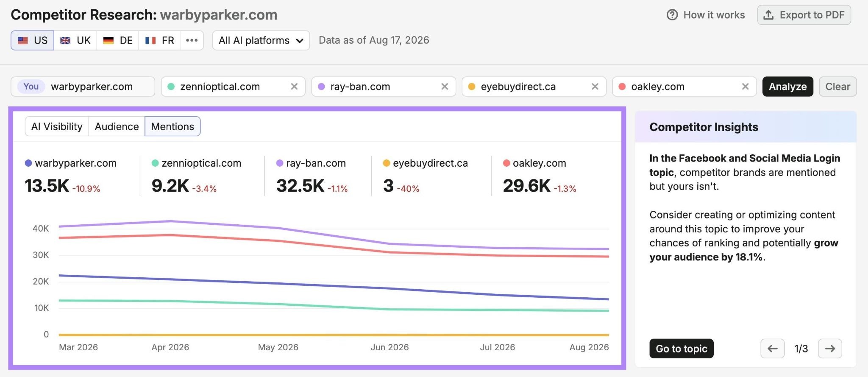Viewport: 868px width, 377px height.
Task: Click the 32.5K mentions value
Action: pos(300,186)
